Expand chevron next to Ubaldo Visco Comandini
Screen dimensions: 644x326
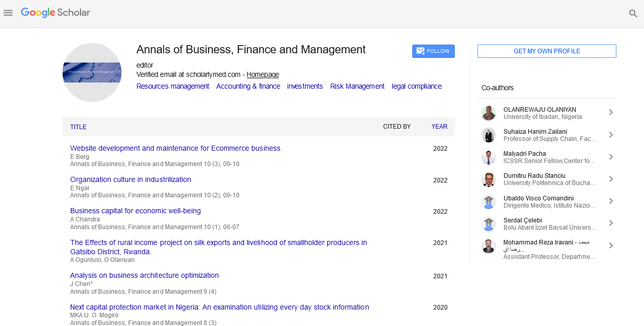(611, 201)
